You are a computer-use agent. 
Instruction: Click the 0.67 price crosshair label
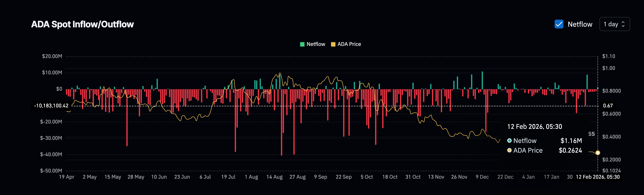tap(608, 106)
